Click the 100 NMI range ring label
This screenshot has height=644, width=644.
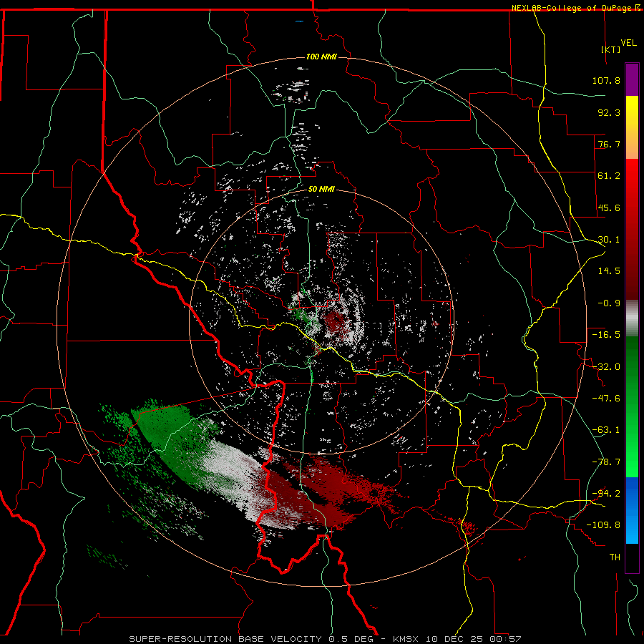click(x=321, y=57)
